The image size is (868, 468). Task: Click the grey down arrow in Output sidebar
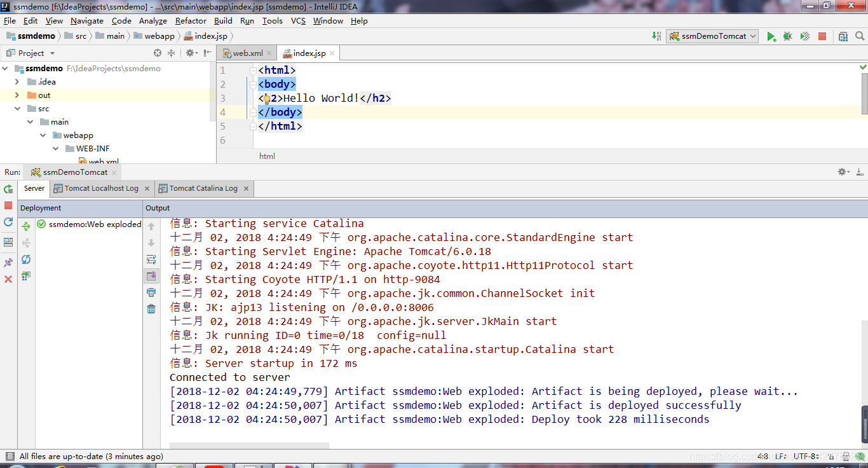coord(151,243)
